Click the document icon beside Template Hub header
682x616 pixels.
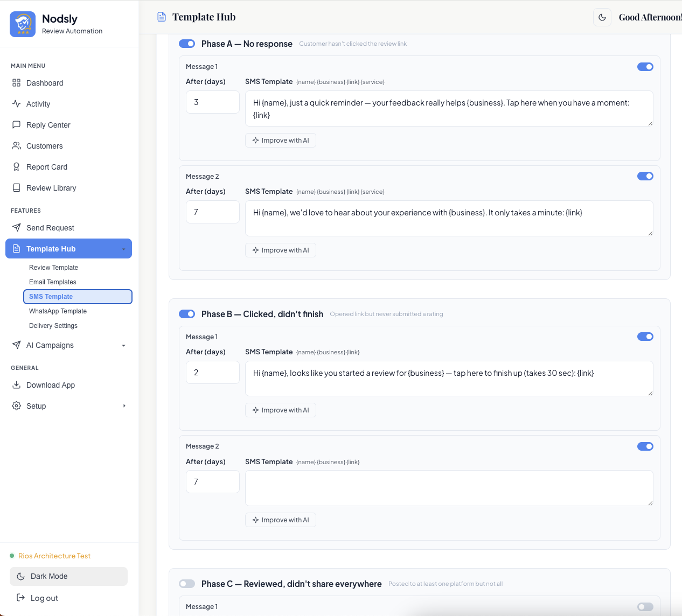coord(162,17)
